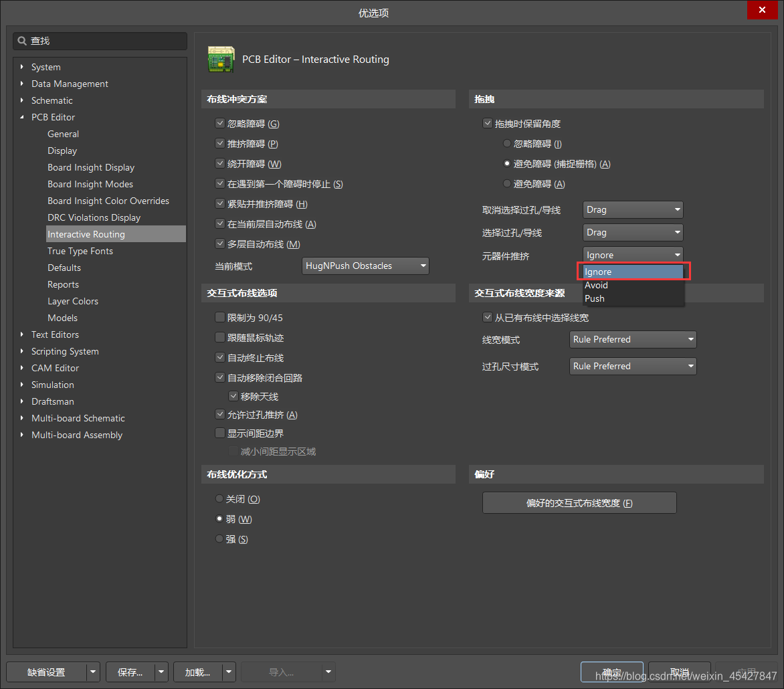The height and width of the screenshot is (689, 784).
Task: Open the Reports page
Action: [x=63, y=284]
